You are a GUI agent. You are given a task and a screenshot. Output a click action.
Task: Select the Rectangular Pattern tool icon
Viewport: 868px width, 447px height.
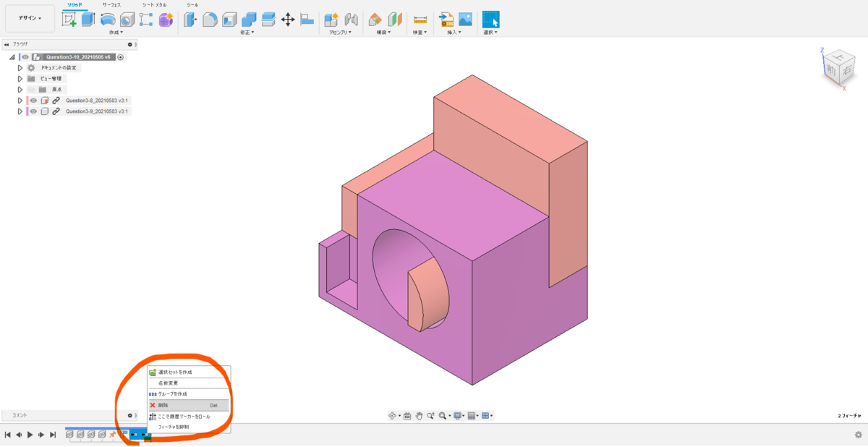(x=146, y=20)
